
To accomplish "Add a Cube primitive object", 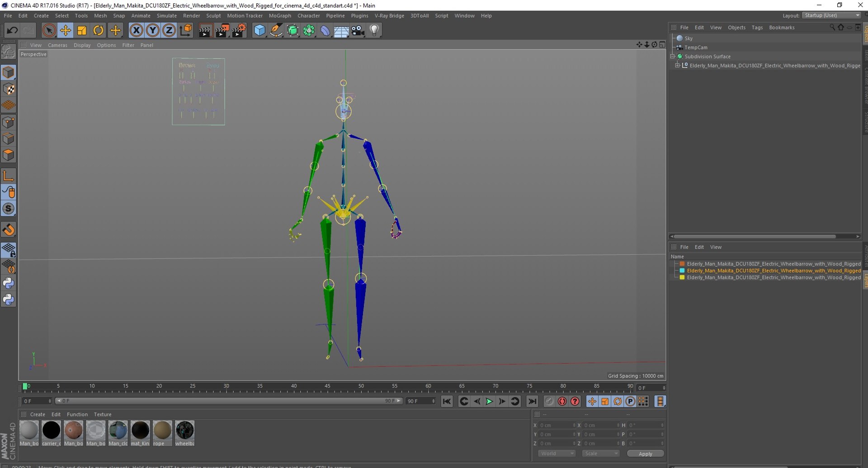I will pos(259,31).
